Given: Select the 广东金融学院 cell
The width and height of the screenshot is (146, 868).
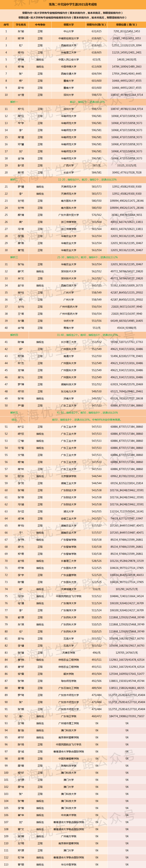Looking at the screenshot, I should [69, 575].
